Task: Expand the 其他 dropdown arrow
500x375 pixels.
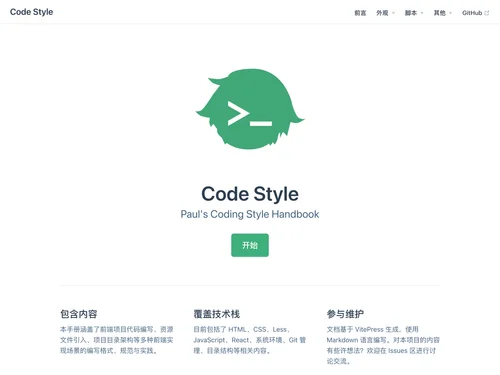Action: [x=451, y=13]
